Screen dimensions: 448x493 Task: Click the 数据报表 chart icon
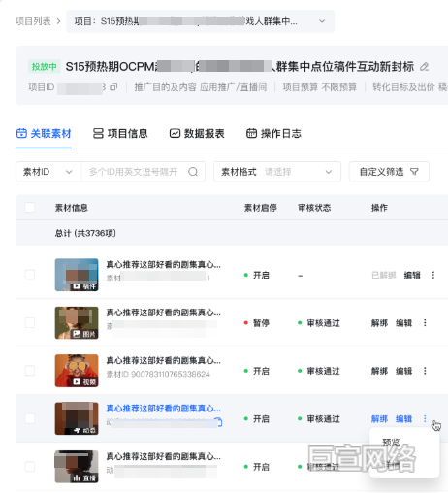[x=175, y=133]
